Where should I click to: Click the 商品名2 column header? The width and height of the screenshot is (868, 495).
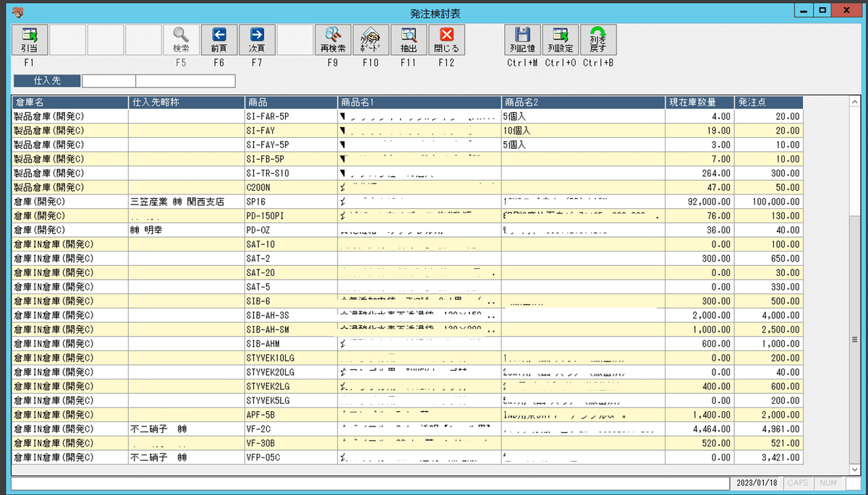[x=584, y=102]
